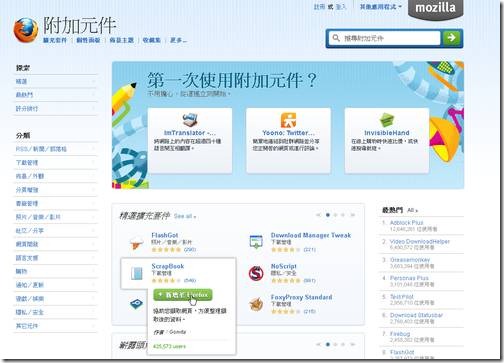The width and height of the screenshot is (504, 363).
Task: Select the 其它元件 sidebar category
Action: coord(55,326)
